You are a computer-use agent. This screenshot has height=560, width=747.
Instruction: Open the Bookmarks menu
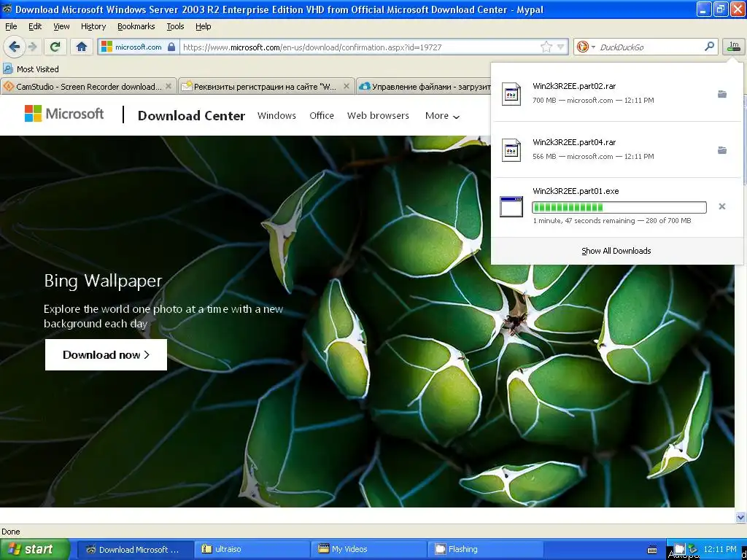(136, 26)
